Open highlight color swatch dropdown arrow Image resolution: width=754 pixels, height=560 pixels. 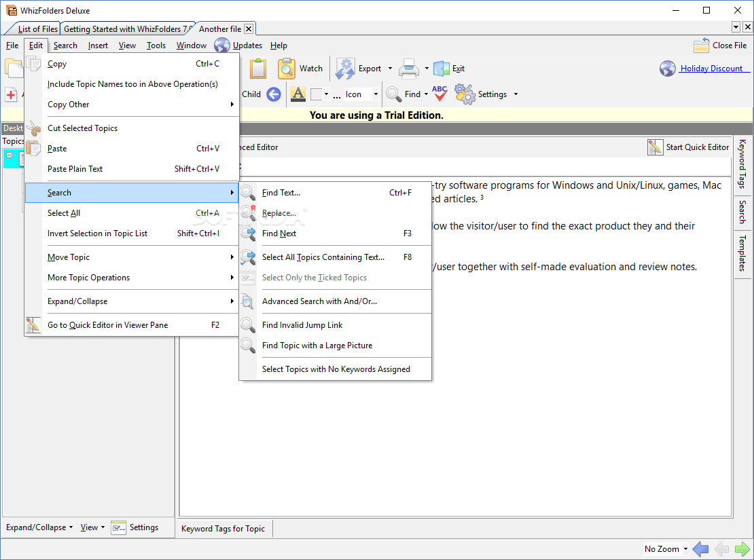327,94
